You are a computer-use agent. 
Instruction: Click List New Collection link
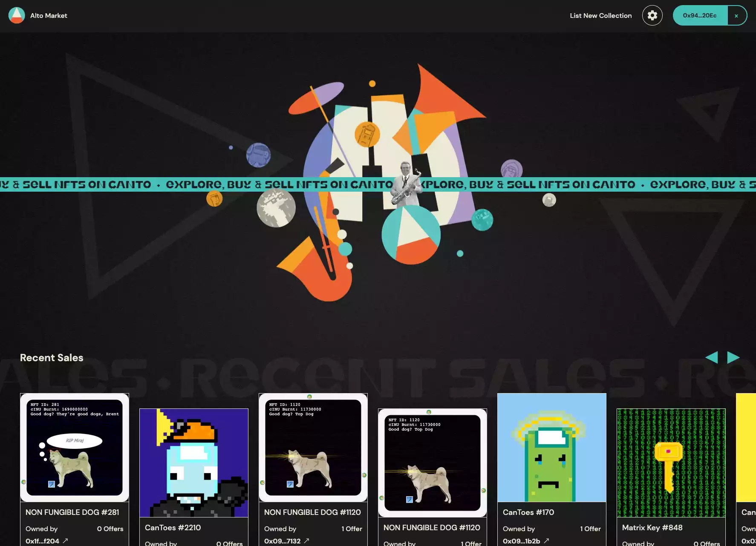click(x=600, y=15)
